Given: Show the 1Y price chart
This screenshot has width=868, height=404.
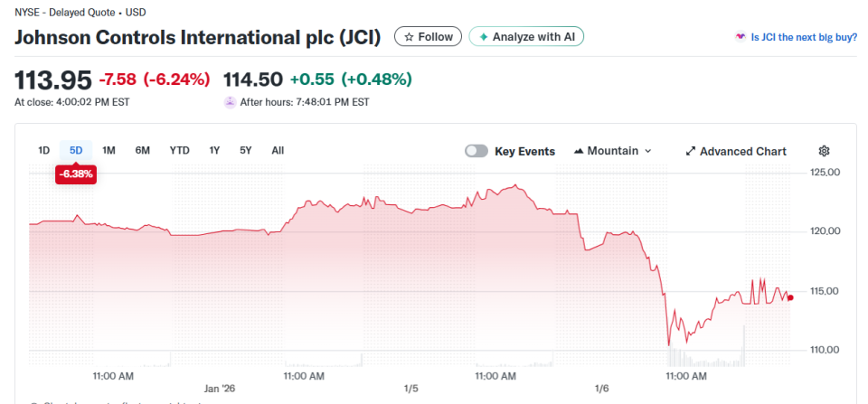Looking at the screenshot, I should (x=214, y=150).
